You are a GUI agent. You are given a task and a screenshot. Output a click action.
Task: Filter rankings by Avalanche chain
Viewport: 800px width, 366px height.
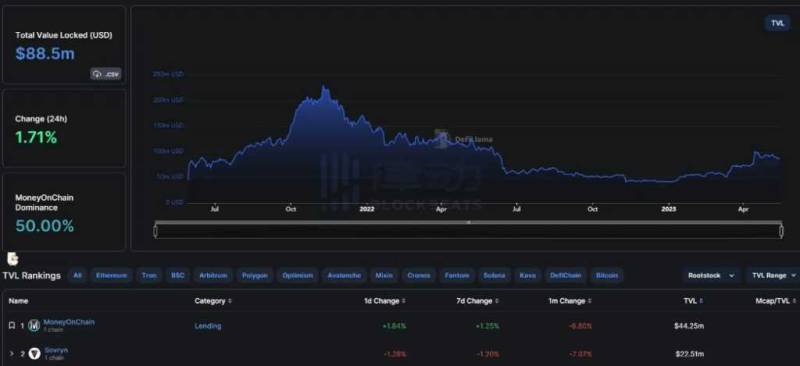tap(344, 275)
